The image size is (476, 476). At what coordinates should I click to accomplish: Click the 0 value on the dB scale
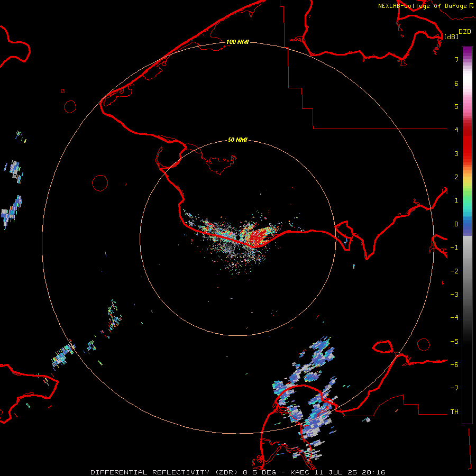pos(456,224)
